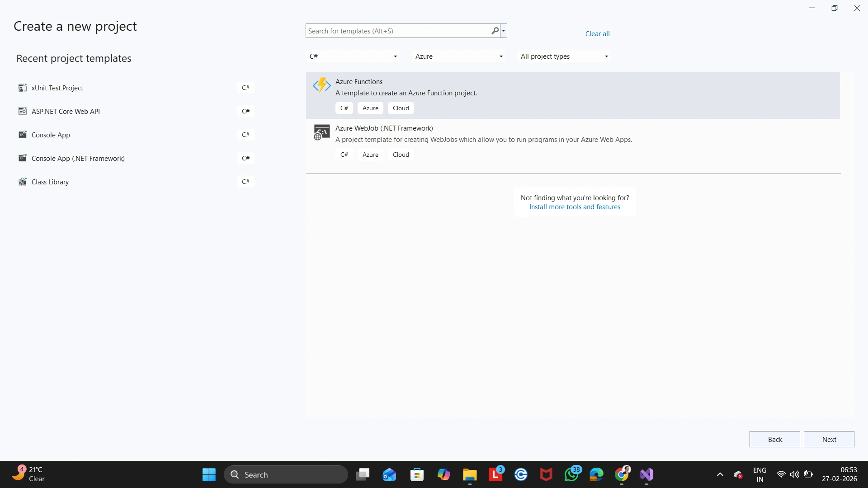This screenshot has height=488, width=868.
Task: Click the Azure tag under Azure Functions
Action: coord(370,108)
